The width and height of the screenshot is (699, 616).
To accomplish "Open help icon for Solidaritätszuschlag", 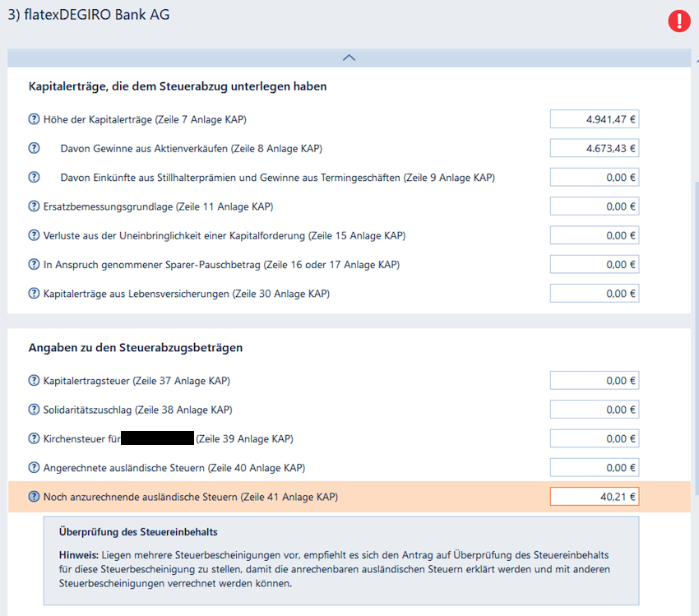I will click(34, 410).
